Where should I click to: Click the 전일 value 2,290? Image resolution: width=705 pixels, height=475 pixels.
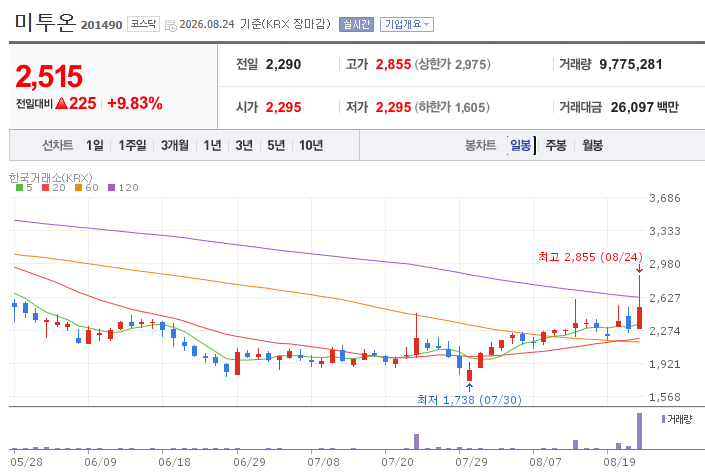click(x=283, y=64)
